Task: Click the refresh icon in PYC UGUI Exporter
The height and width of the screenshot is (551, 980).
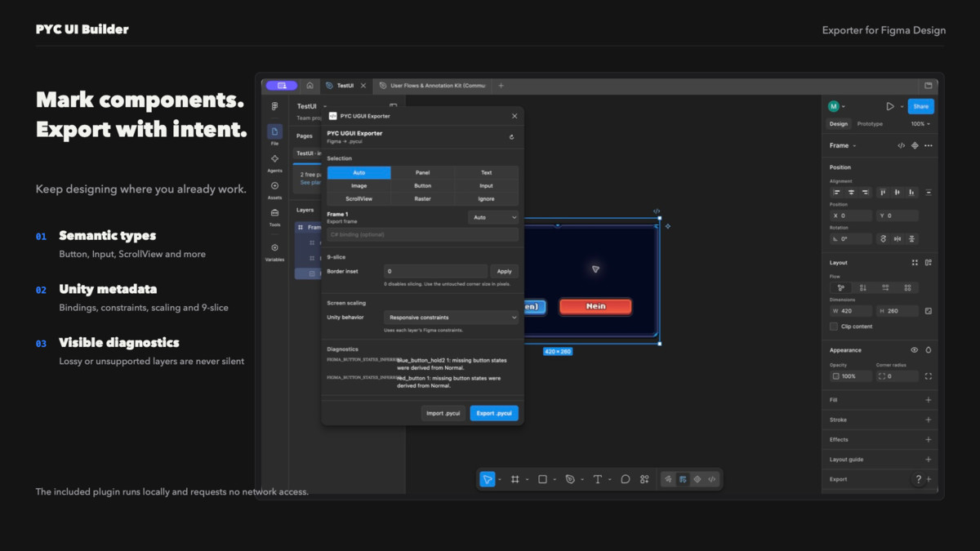Action: coord(512,137)
